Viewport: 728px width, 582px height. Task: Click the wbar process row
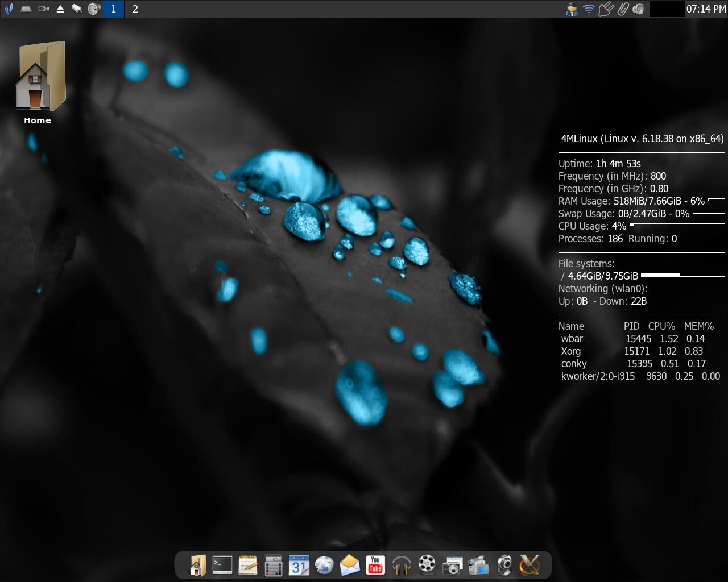(633, 339)
